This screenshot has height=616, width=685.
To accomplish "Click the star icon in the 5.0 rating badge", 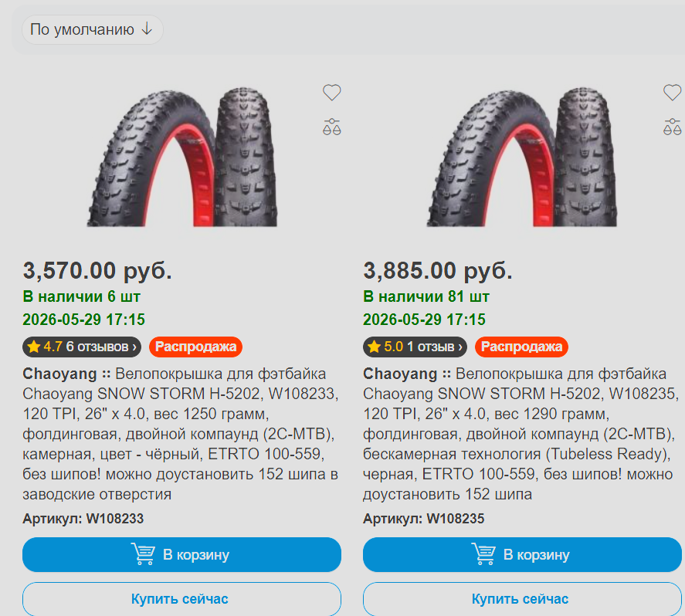I will pos(374,347).
